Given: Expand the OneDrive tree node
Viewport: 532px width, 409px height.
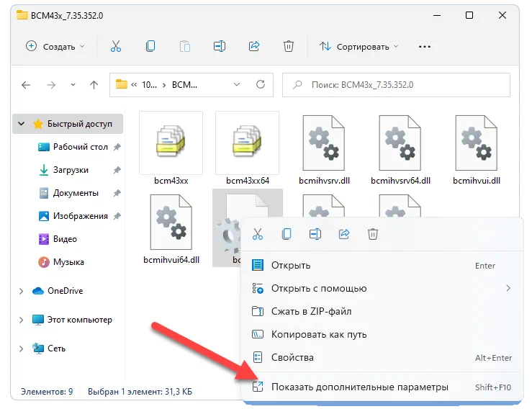Looking at the screenshot, I should pyautogui.click(x=21, y=291).
